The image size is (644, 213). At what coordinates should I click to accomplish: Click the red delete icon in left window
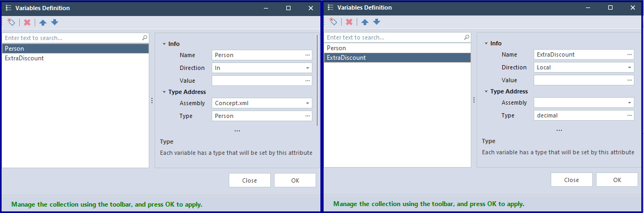pyautogui.click(x=27, y=22)
